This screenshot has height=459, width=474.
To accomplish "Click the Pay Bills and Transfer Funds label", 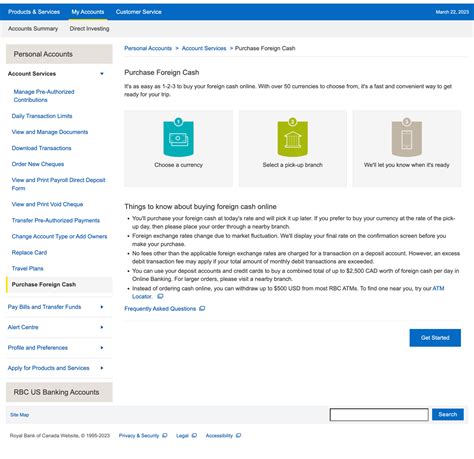I will [x=44, y=307].
